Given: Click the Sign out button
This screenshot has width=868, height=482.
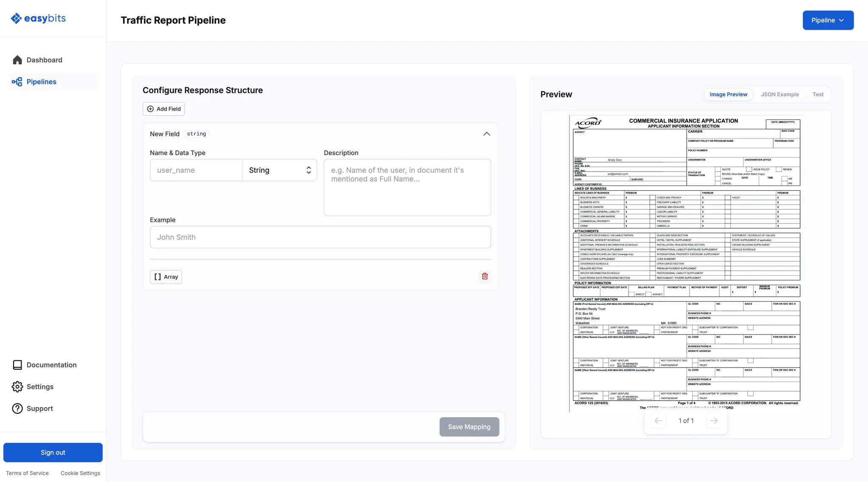Looking at the screenshot, I should [53, 452].
